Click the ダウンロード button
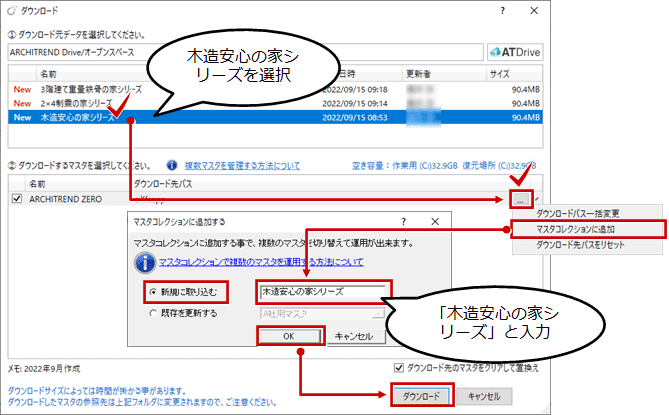Image resolution: width=669 pixels, height=415 pixels. [422, 396]
